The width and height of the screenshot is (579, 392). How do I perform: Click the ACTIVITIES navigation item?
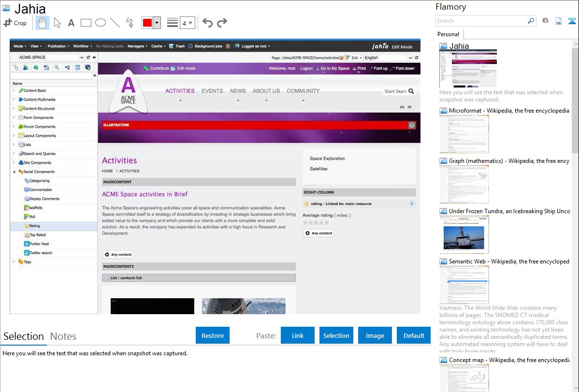(180, 91)
